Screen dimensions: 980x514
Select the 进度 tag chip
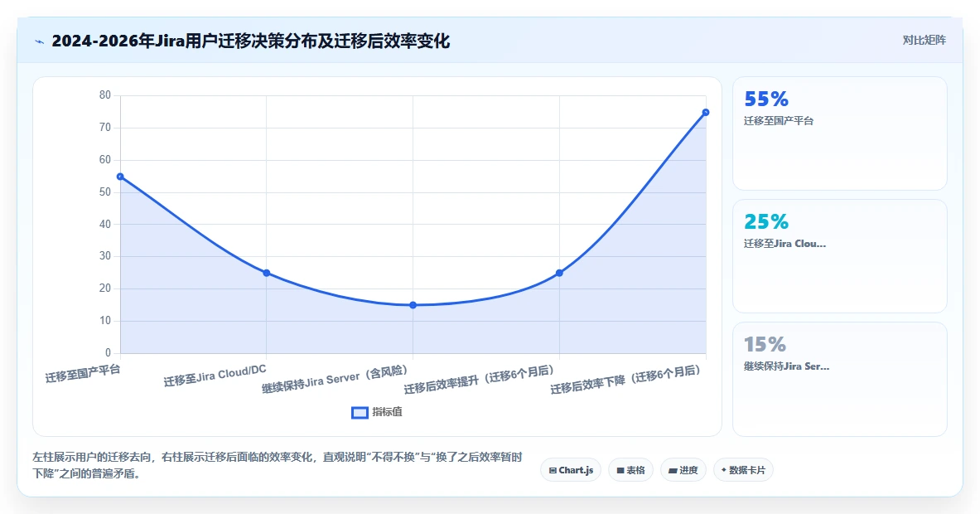click(x=683, y=470)
